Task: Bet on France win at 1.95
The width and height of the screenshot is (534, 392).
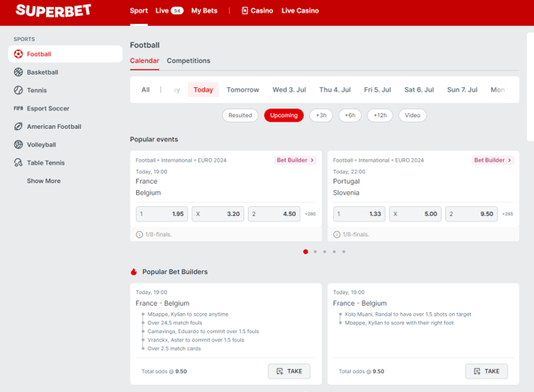Action: [x=162, y=214]
